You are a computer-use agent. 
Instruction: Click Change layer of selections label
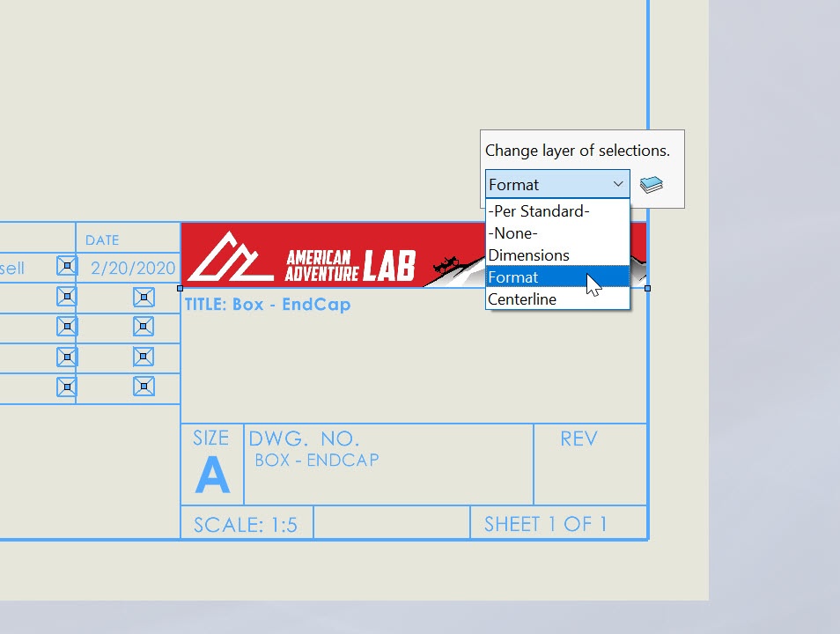point(578,151)
